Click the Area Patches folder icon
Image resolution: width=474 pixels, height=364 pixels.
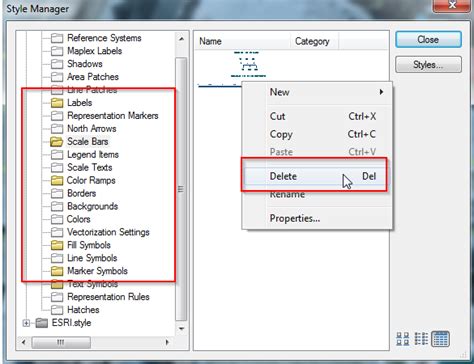[x=57, y=77]
